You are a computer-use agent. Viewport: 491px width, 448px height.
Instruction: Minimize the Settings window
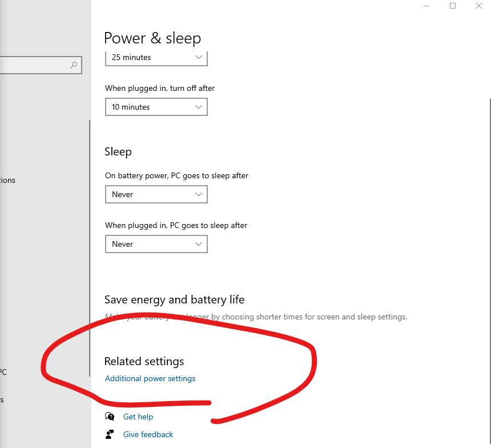(x=426, y=6)
